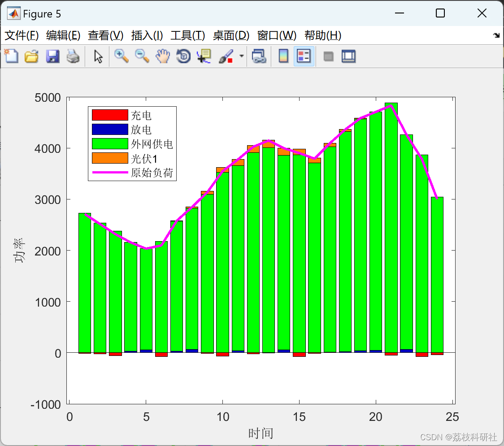Click the Link Plot button

coord(259,56)
